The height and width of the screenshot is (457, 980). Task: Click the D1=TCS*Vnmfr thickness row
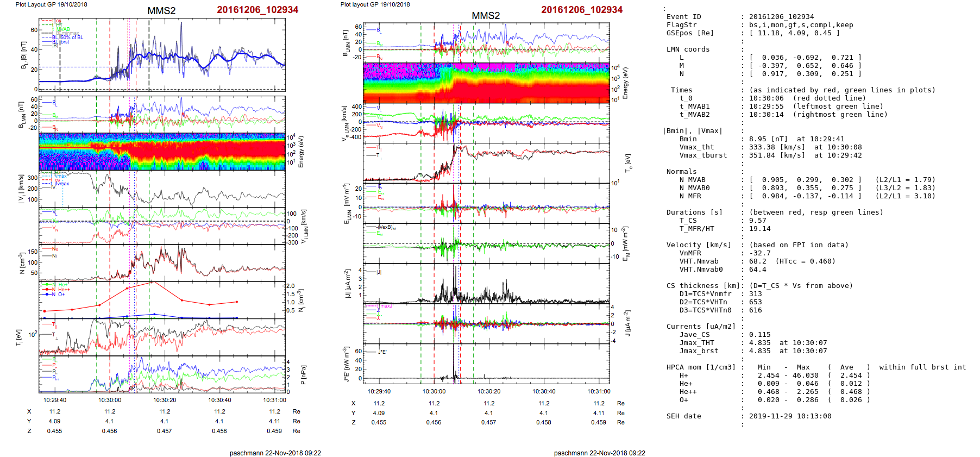tap(705, 294)
